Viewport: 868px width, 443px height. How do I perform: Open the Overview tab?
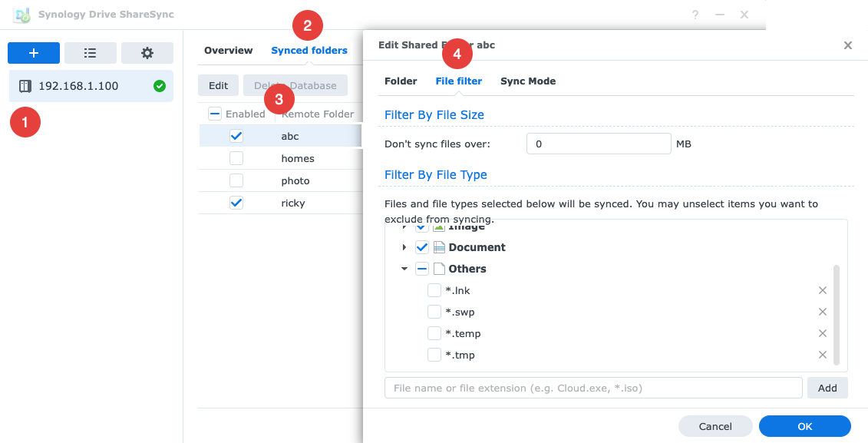(x=228, y=50)
